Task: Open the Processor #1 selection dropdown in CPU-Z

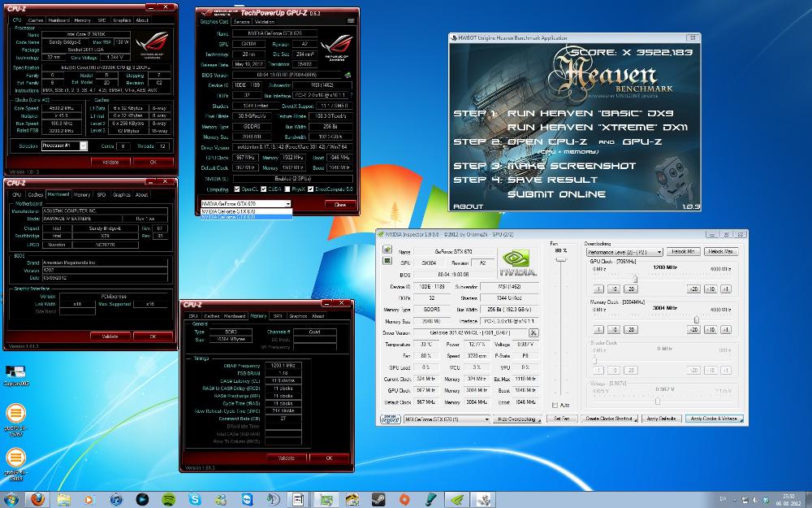Action: click(64, 146)
